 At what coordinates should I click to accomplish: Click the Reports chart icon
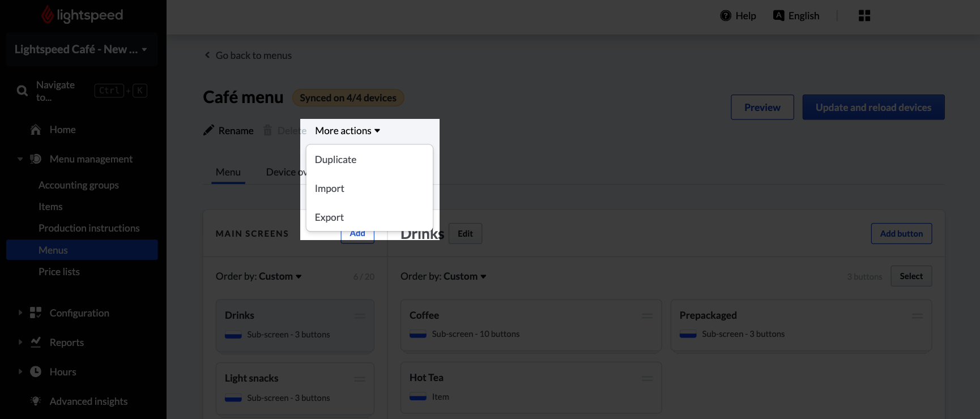pyautogui.click(x=36, y=342)
